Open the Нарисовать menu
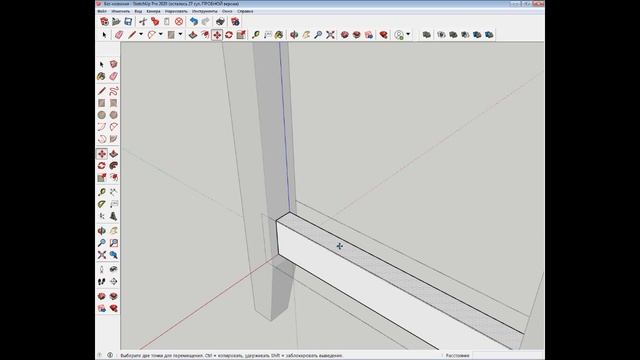This screenshot has height=360, width=640. [176, 11]
